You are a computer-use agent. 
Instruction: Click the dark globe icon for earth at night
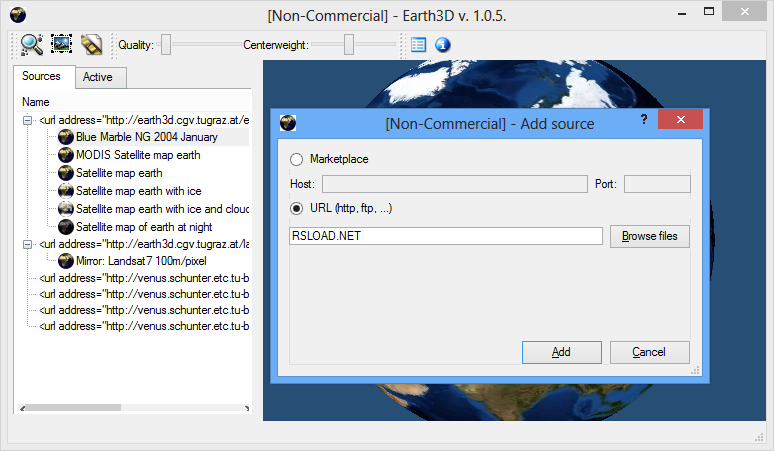click(66, 227)
